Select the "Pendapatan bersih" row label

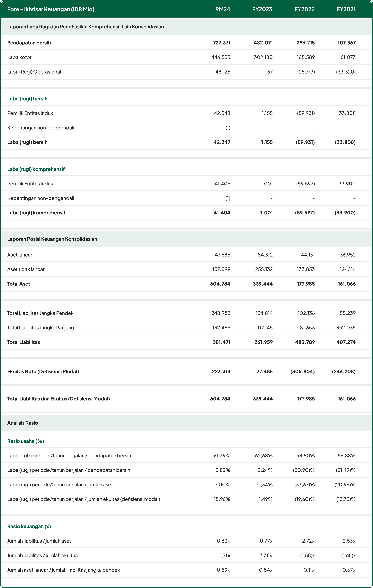[x=29, y=43]
